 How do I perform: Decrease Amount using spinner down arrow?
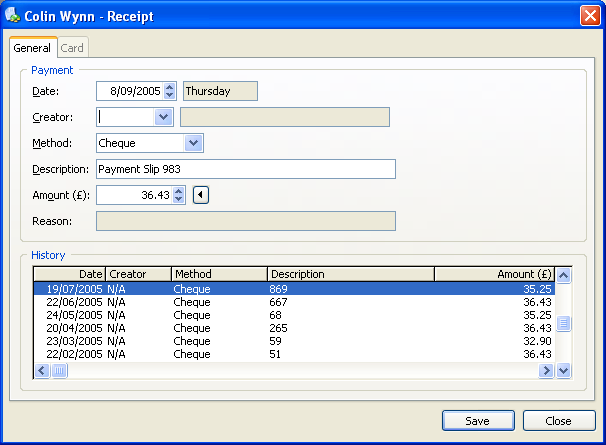179,200
